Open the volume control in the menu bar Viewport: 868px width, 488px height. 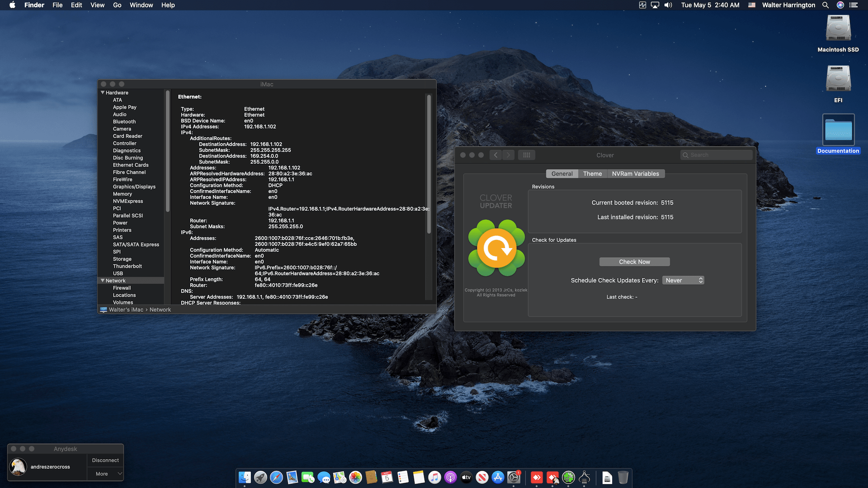point(668,5)
